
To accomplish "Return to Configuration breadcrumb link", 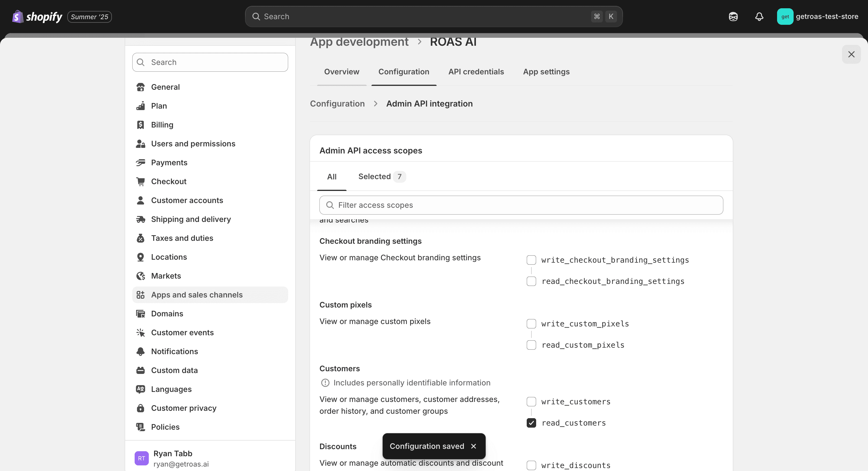I will [x=337, y=103].
